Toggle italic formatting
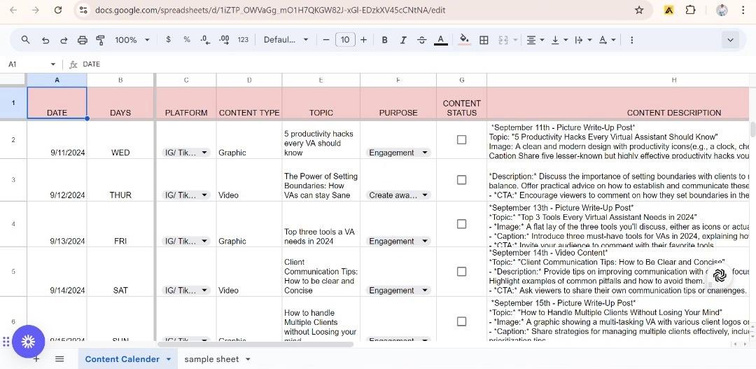 pos(403,40)
